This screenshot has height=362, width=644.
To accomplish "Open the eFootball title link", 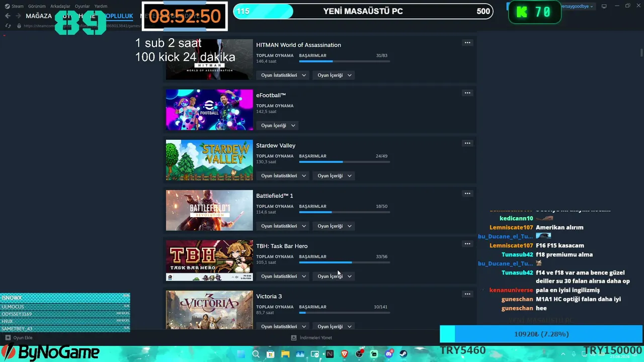I will (271, 95).
